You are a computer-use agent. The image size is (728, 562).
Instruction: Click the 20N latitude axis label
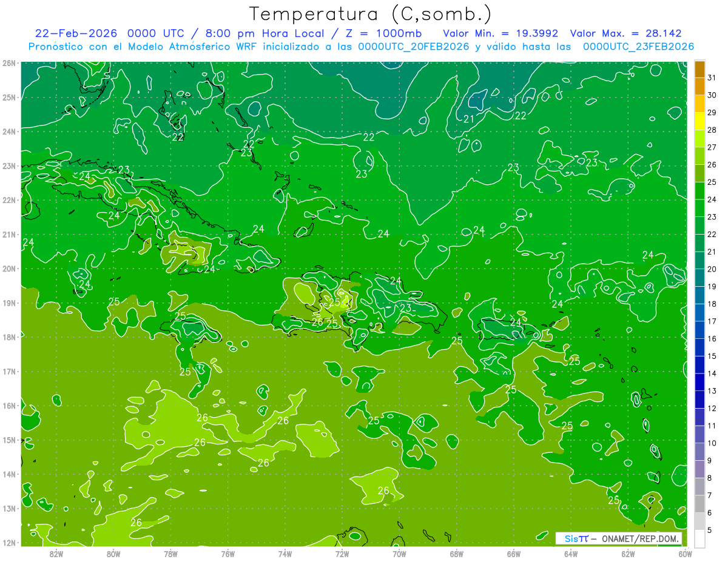[x=9, y=269]
